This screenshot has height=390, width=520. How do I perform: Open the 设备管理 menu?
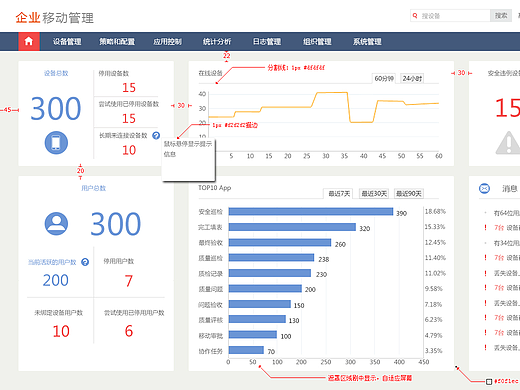point(67,42)
